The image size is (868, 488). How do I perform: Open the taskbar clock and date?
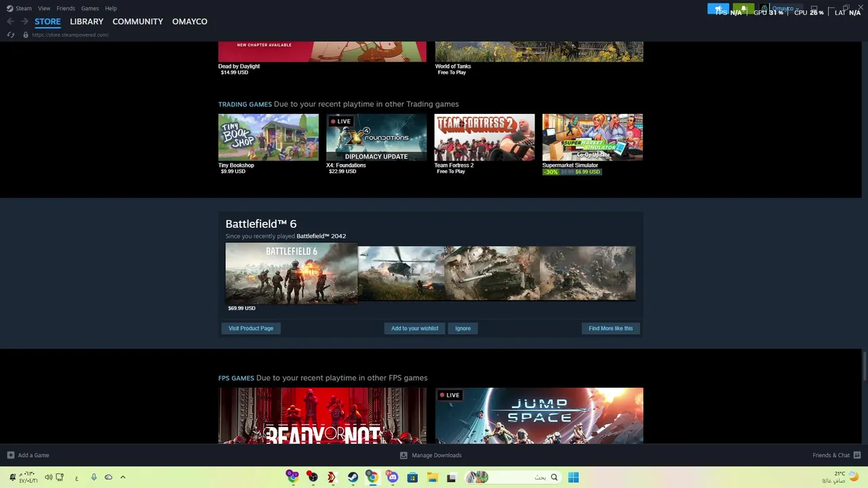tap(27, 477)
